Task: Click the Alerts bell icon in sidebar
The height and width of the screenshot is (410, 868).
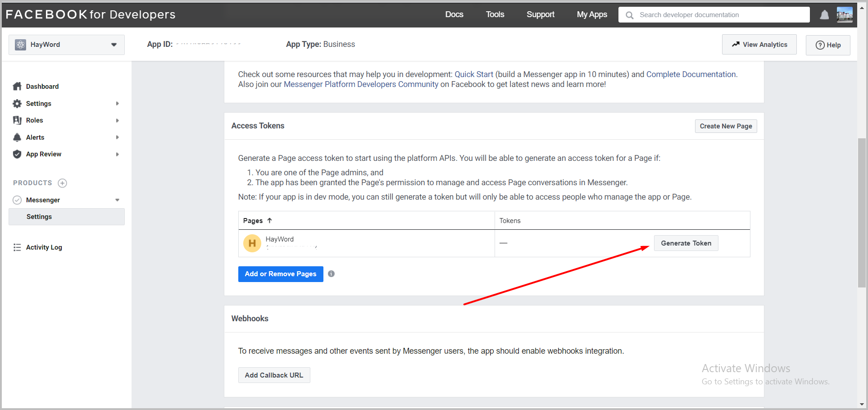Action: 17,137
